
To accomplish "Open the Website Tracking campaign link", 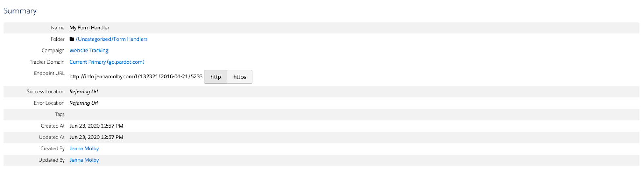I will 89,50.
